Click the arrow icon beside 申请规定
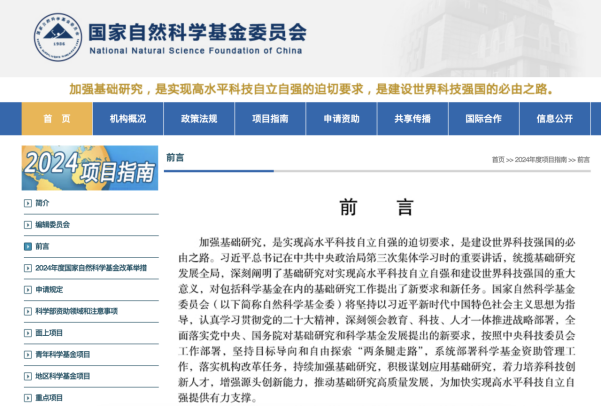The height and width of the screenshot is (406, 602). 27,289
